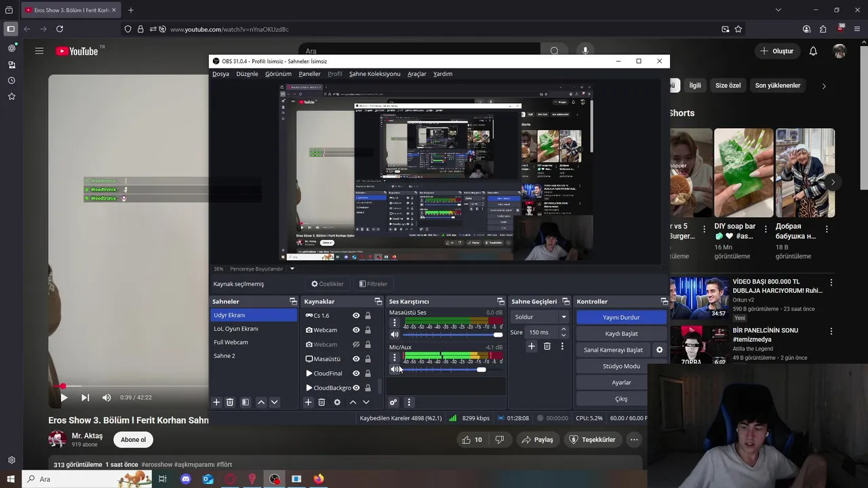The height and width of the screenshot is (488, 868).
Task: Click Stüdyo Modu button
Action: tap(621, 366)
